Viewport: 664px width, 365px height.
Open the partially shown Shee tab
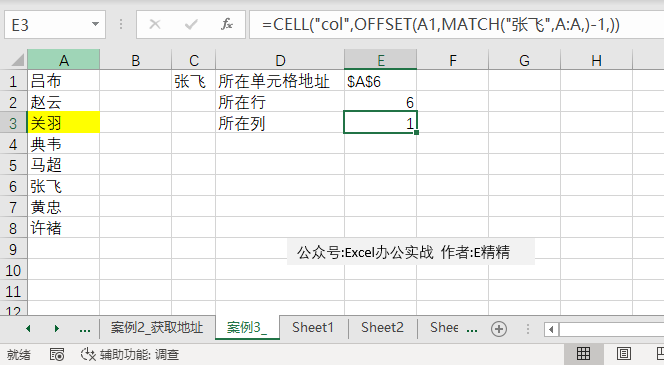444,328
